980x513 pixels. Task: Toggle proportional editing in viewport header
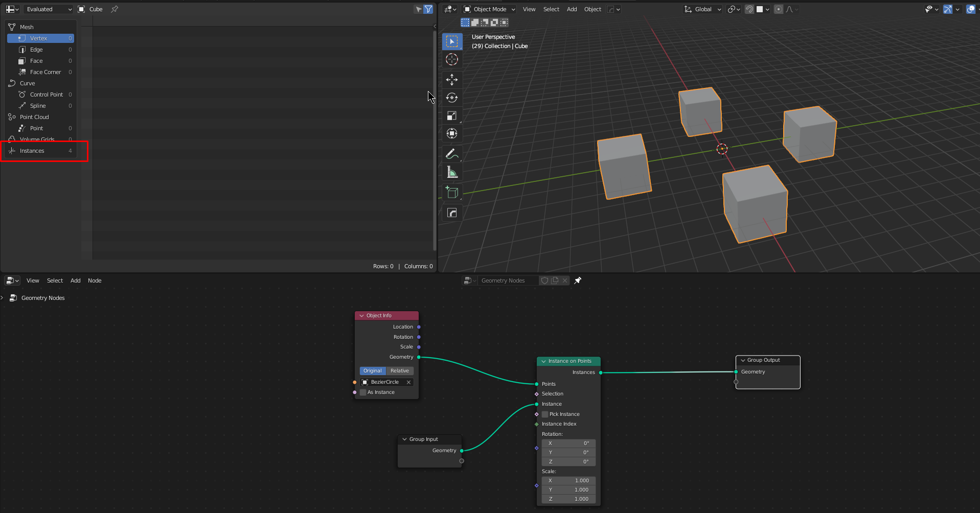(x=778, y=9)
